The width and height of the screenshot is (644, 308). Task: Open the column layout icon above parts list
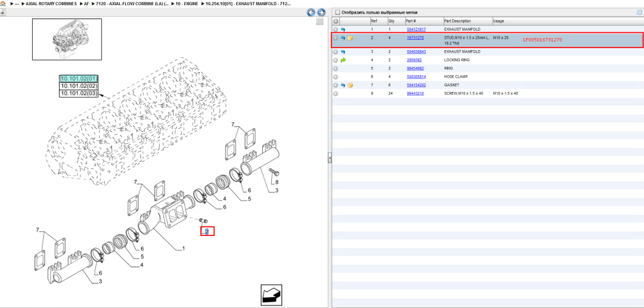[639, 12]
